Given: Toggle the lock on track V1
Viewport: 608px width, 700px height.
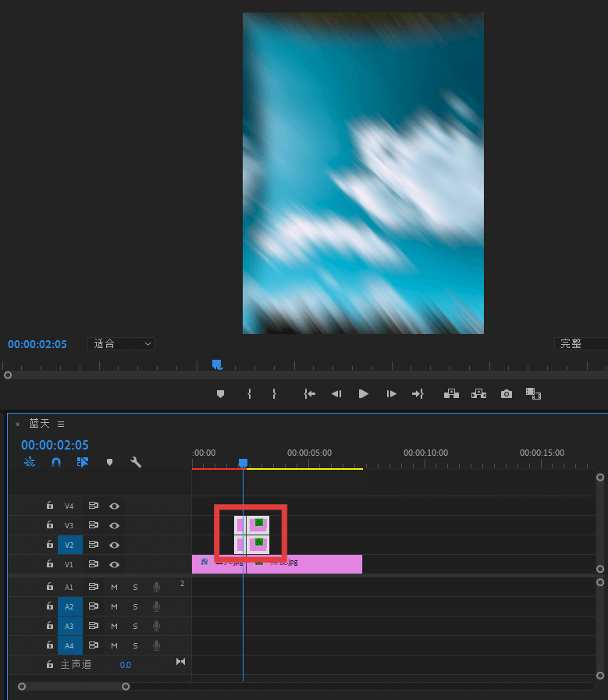Looking at the screenshot, I should pos(50,564).
